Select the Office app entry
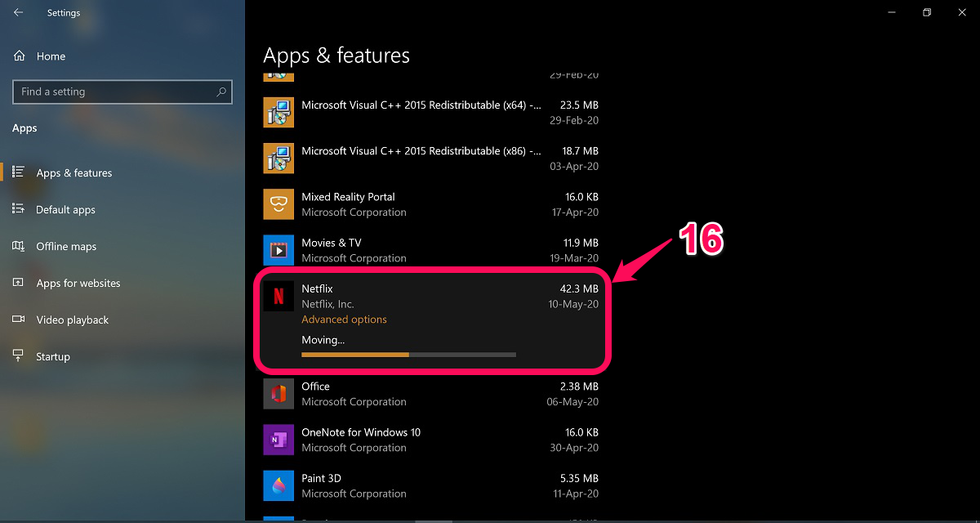The width and height of the screenshot is (980, 523). (x=431, y=394)
